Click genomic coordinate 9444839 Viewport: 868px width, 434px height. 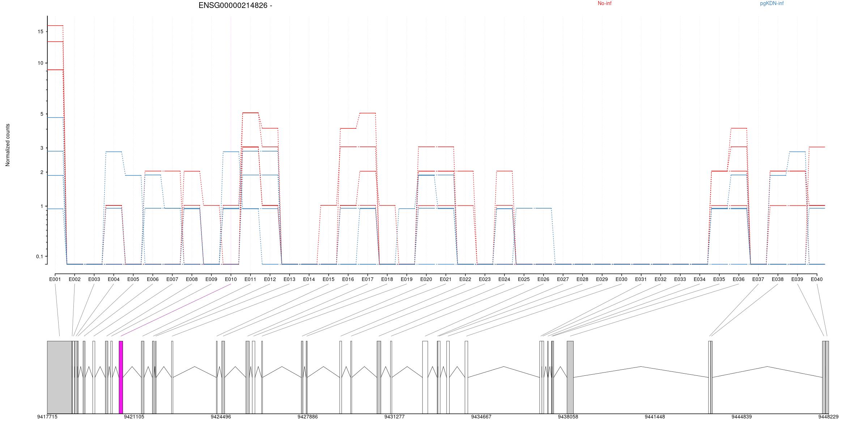tap(742, 417)
